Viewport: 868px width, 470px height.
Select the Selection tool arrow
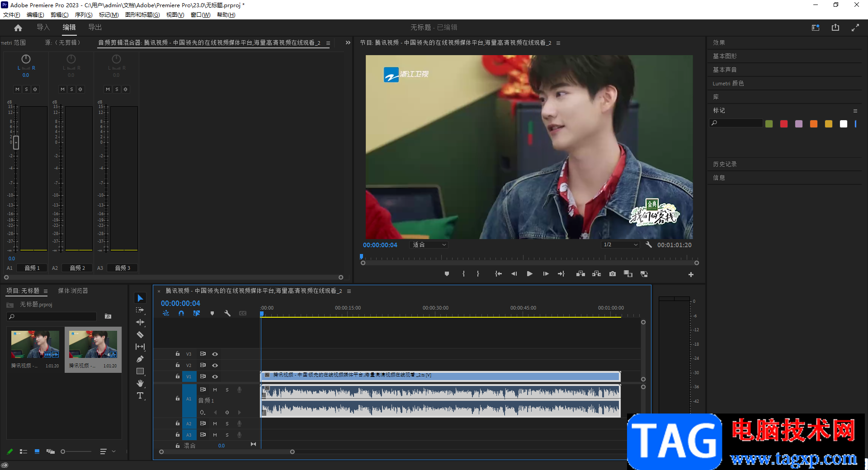click(x=140, y=298)
